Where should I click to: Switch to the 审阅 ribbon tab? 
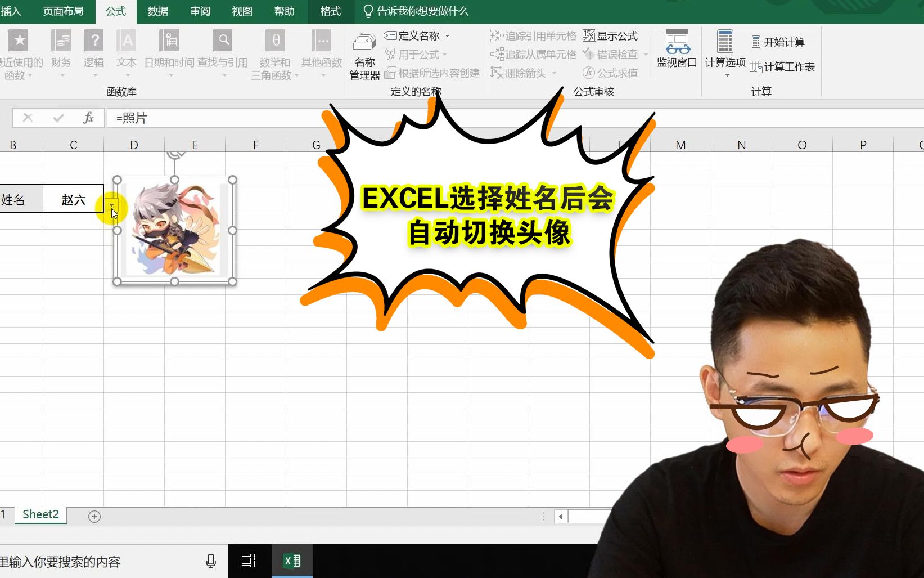200,11
